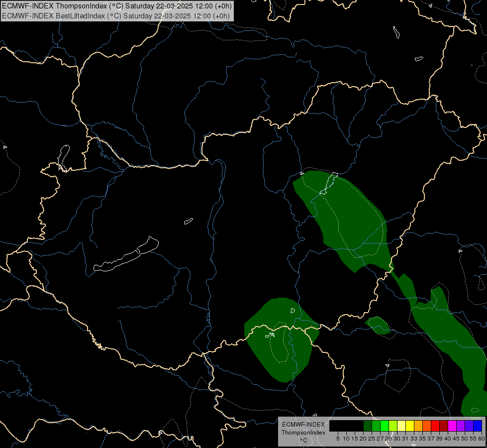Click the ThompsonIndex title line at top
Screen dimensions: 487x448
pos(117,6)
